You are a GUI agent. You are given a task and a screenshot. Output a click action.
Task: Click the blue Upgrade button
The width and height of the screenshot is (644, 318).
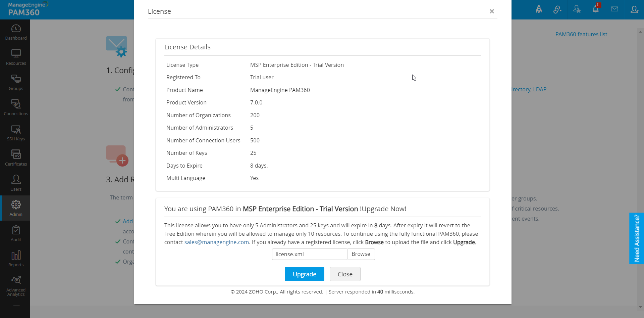304,274
